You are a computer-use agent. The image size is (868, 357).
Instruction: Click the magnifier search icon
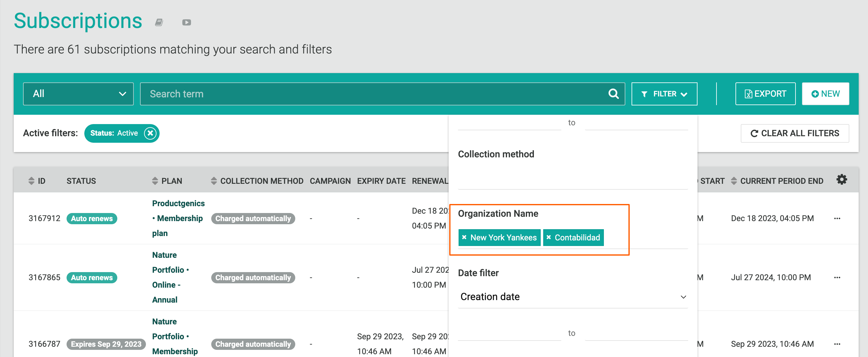(x=613, y=94)
